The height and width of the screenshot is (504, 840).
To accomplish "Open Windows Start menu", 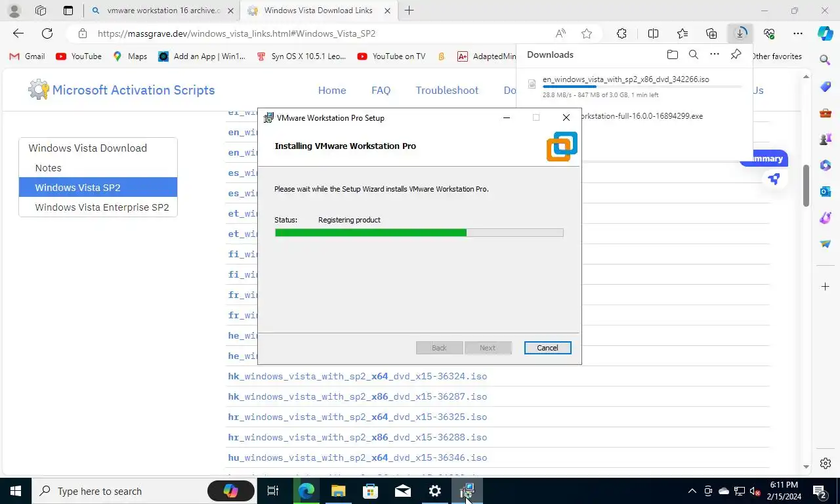I will click(x=16, y=491).
